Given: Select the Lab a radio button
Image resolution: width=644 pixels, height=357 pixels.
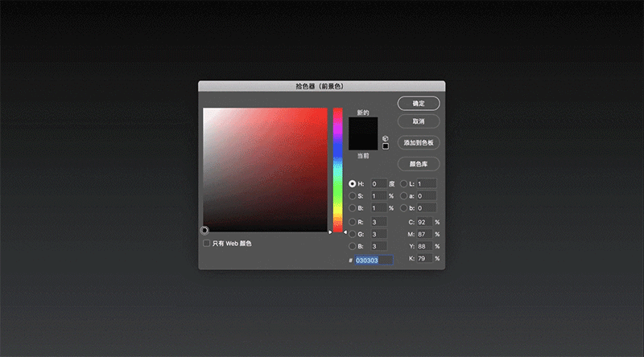Looking at the screenshot, I should (404, 196).
